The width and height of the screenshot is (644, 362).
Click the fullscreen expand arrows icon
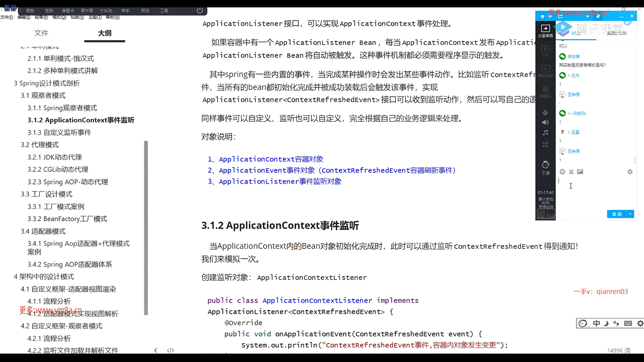coord(545,144)
